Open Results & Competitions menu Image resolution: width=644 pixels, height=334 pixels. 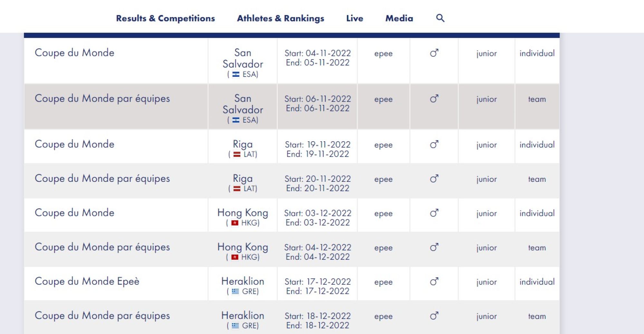pyautogui.click(x=165, y=18)
